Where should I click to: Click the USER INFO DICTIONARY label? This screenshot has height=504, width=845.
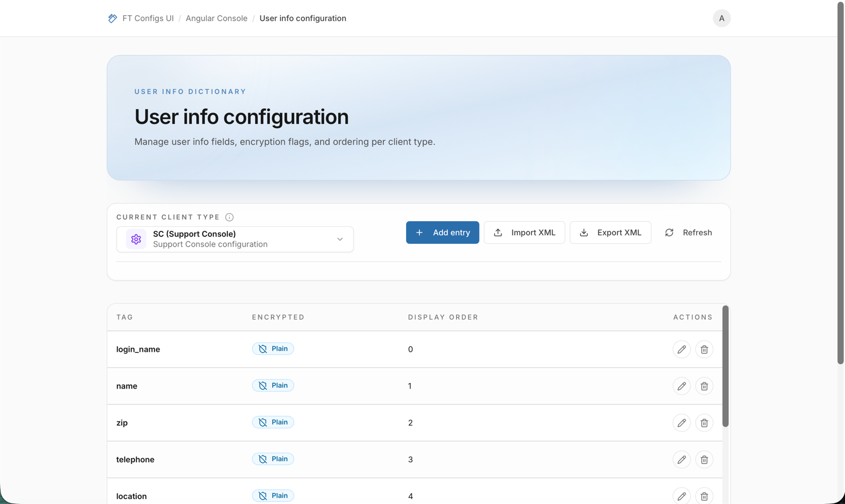pyautogui.click(x=190, y=92)
